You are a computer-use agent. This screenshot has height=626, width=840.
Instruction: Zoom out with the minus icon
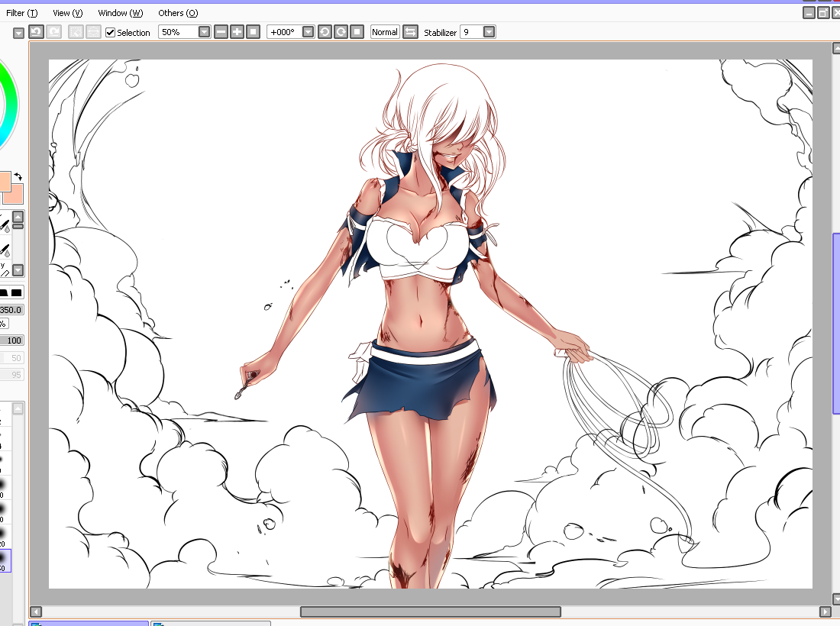pos(221,32)
